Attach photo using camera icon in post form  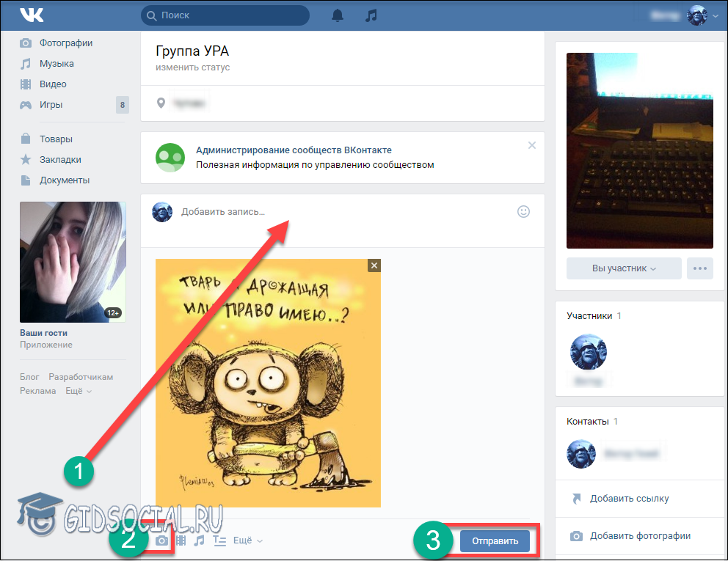tap(162, 540)
